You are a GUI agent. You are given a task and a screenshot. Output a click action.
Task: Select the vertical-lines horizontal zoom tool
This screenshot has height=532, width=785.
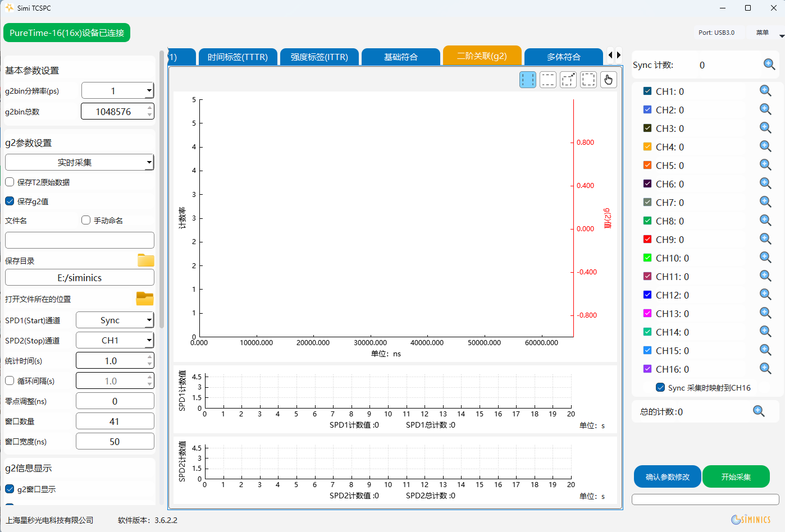(x=527, y=80)
